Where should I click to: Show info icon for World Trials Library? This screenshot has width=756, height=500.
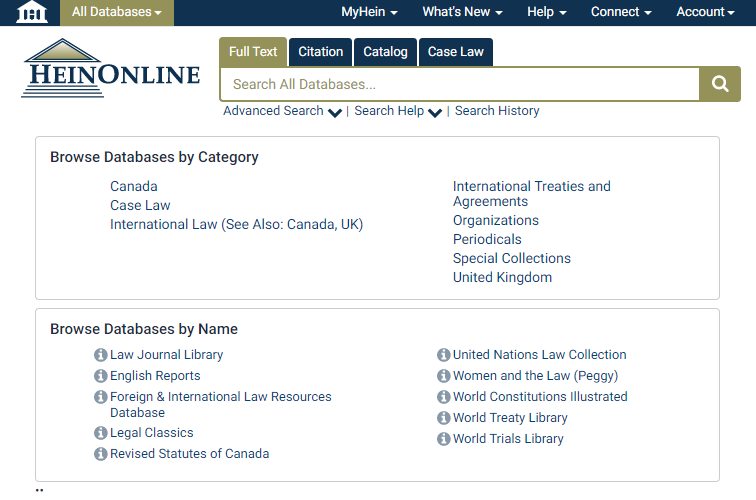443,439
